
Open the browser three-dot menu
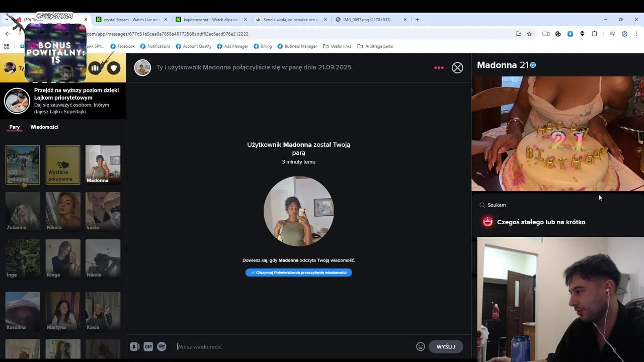point(636,34)
